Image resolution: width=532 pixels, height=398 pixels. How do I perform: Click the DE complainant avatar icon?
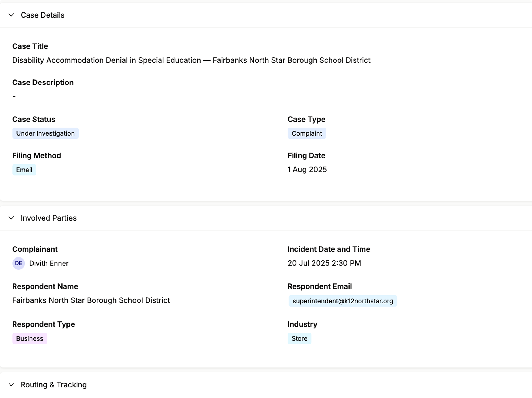click(x=18, y=263)
